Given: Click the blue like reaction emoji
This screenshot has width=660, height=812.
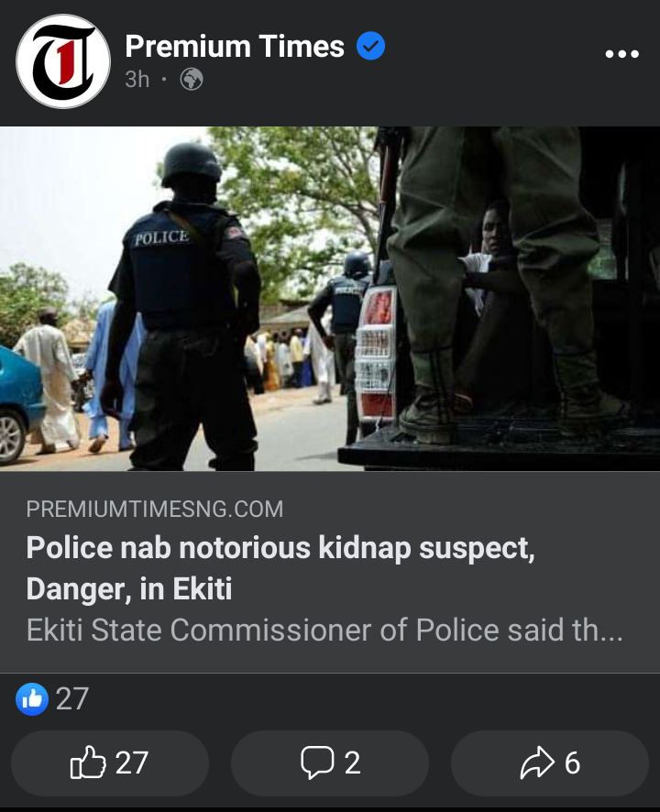Looking at the screenshot, I should (32, 699).
